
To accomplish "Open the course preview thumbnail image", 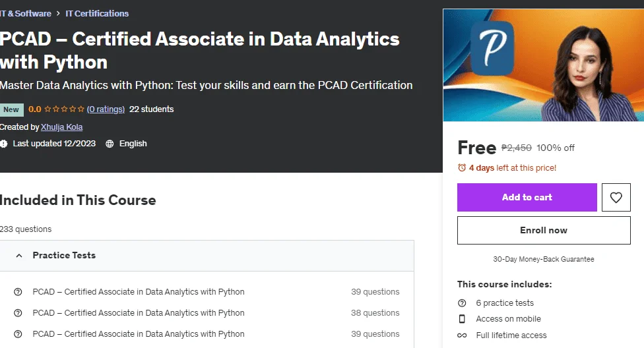I will tap(544, 65).
